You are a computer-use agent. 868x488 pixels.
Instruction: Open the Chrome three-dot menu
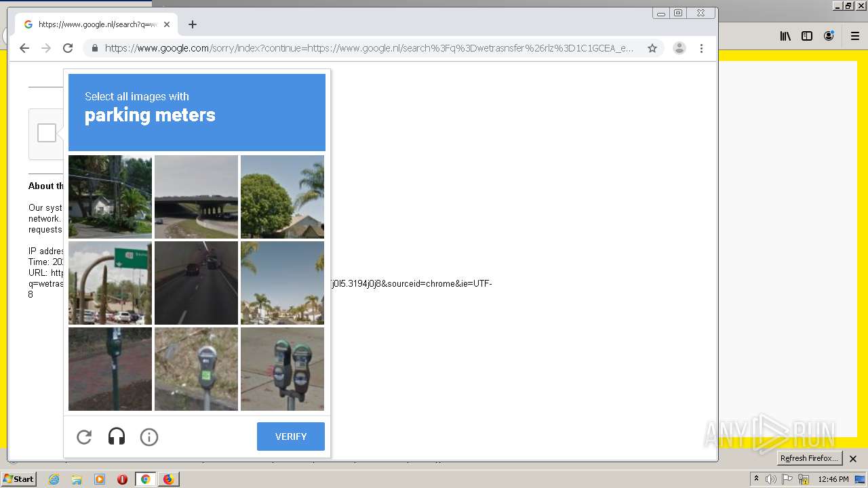pyautogui.click(x=701, y=48)
